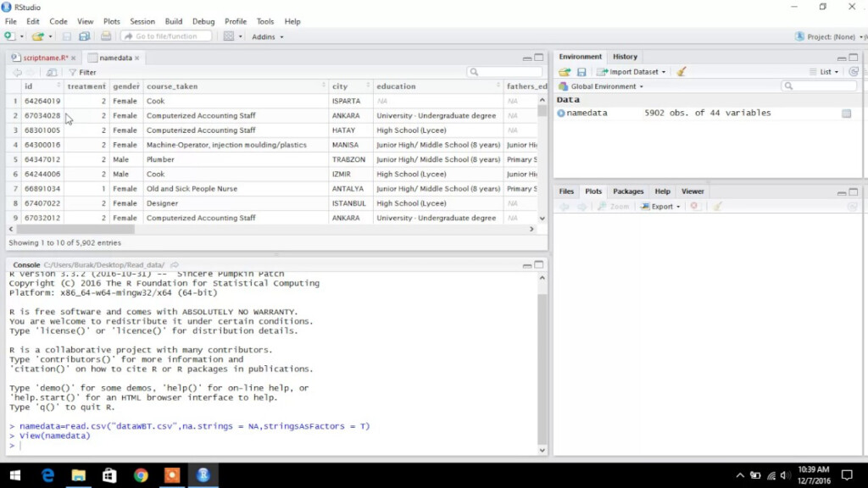Sort by the id column header
Image resolution: width=868 pixels, height=488 pixels.
pyautogui.click(x=42, y=86)
